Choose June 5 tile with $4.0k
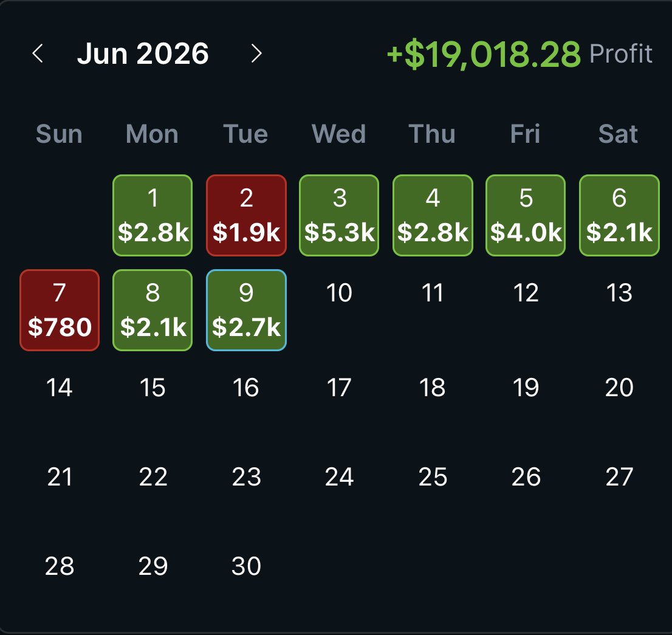This screenshot has width=672, height=635. (x=526, y=216)
